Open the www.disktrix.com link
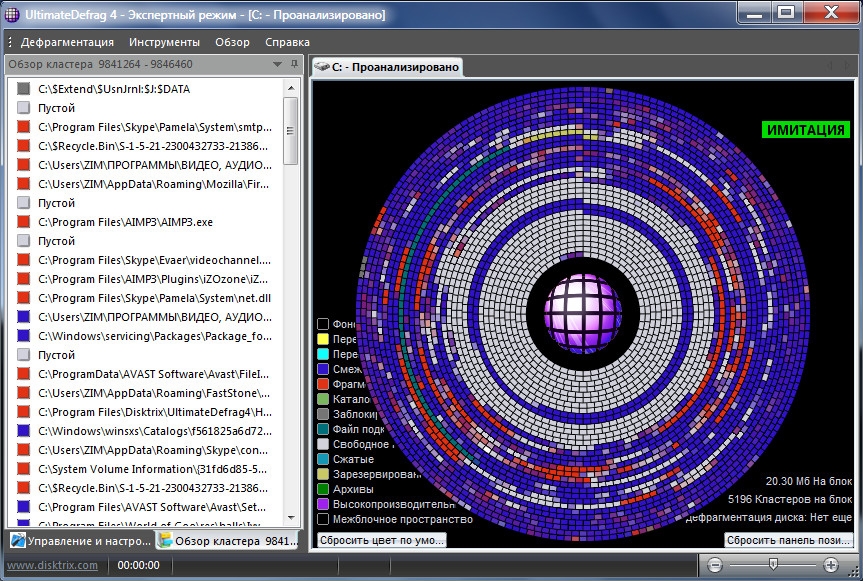Viewport: 863px width, 581px height. [x=52, y=565]
